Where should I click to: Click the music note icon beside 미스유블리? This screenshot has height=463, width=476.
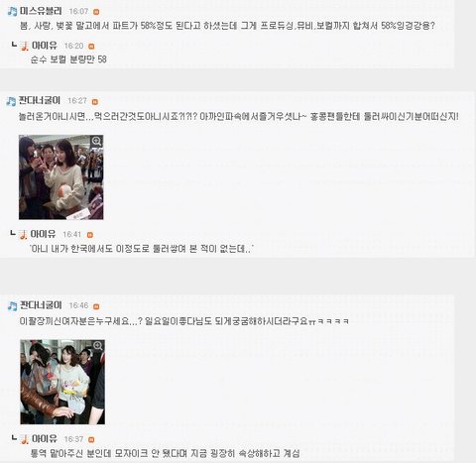click(x=12, y=11)
